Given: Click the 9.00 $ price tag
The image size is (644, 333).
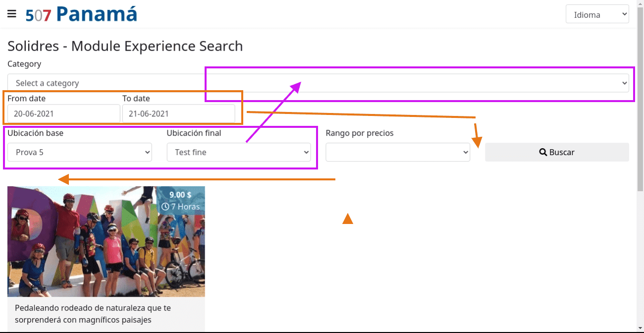Looking at the screenshot, I should (180, 195).
